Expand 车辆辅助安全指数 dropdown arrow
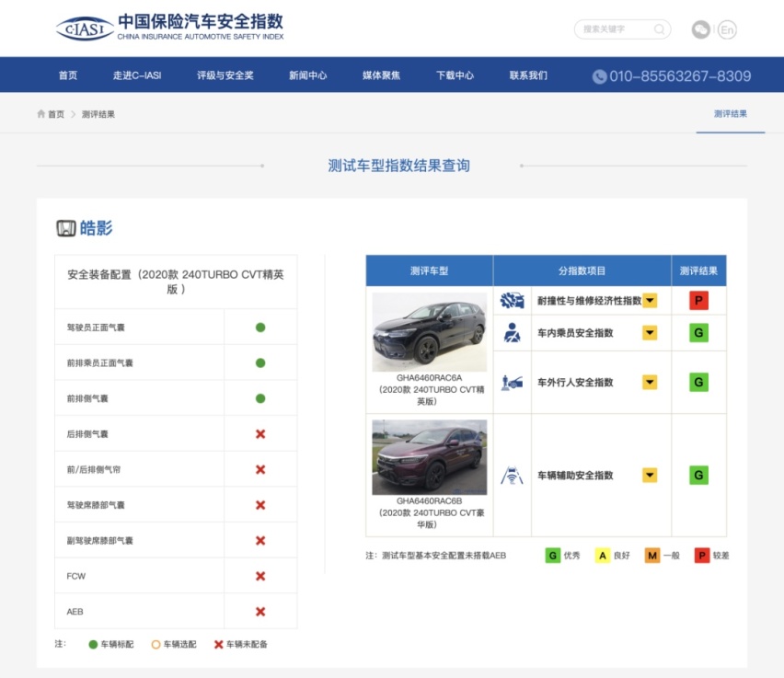Image resolution: width=784 pixels, height=678 pixels. pyautogui.click(x=650, y=475)
